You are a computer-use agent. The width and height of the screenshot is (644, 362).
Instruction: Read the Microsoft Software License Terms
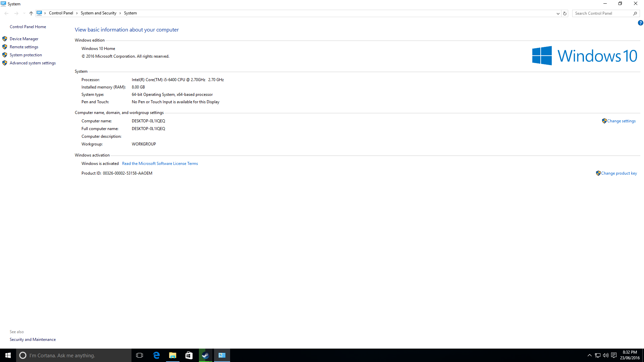pos(160,164)
